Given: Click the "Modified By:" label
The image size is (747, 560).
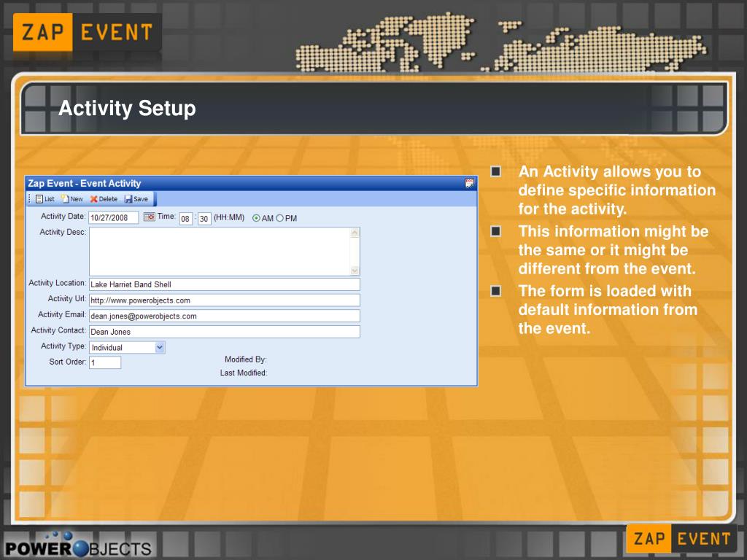Looking at the screenshot, I should click(x=245, y=359).
